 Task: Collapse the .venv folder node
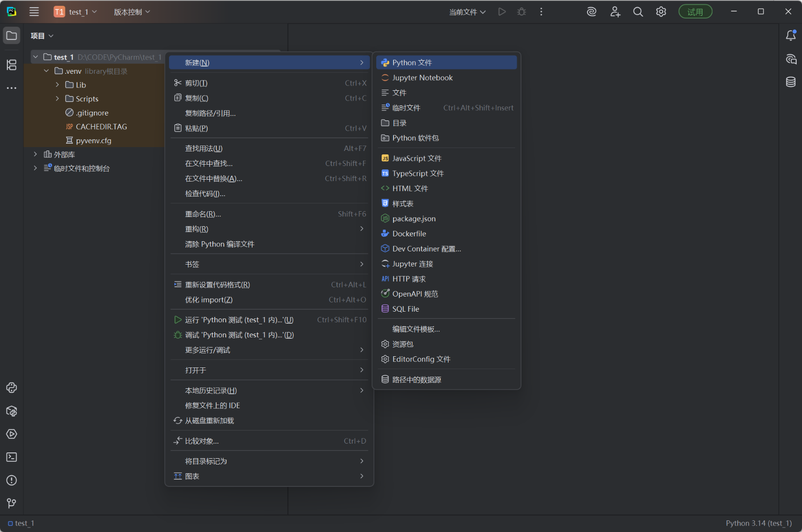tap(46, 71)
